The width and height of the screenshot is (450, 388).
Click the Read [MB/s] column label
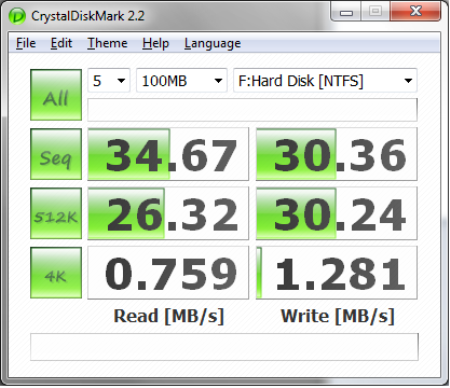point(169,316)
